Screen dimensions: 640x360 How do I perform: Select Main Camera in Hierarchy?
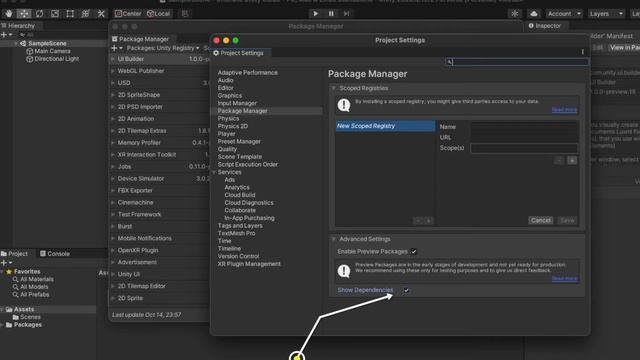[52, 51]
